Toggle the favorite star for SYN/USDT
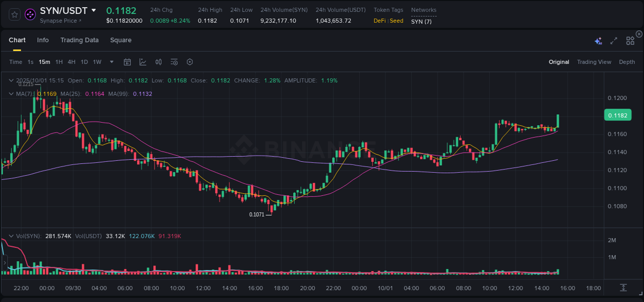 click(x=14, y=14)
